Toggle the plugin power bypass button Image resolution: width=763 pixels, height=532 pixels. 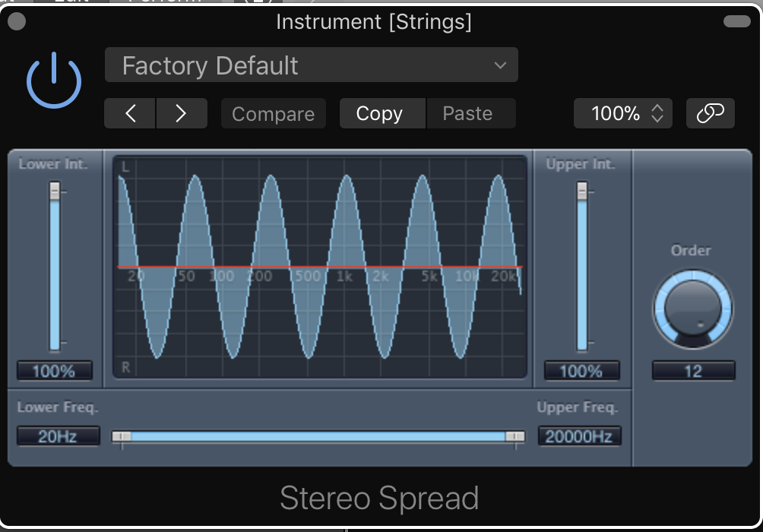(54, 81)
